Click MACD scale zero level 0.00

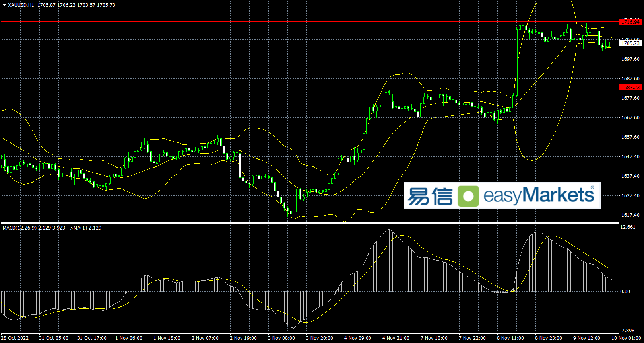click(x=625, y=292)
